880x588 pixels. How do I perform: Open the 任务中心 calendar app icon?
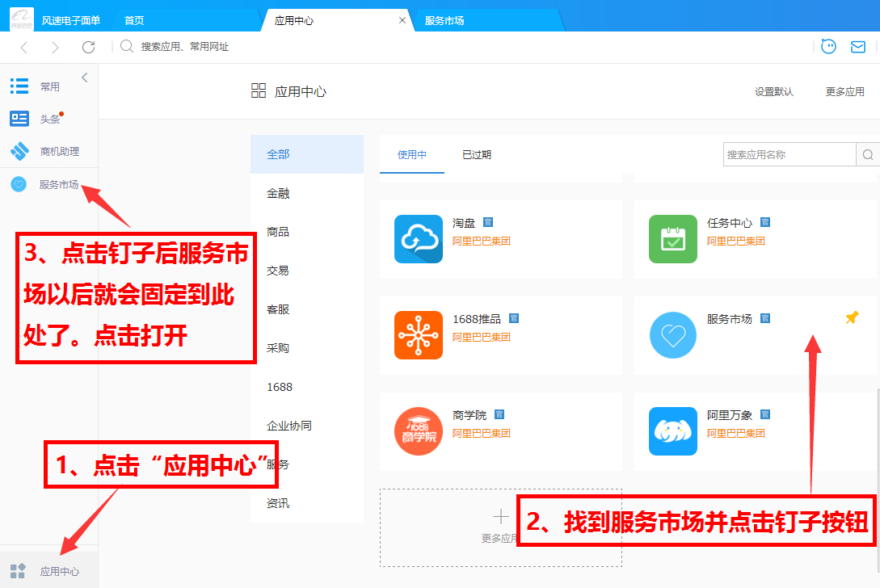[x=673, y=239]
